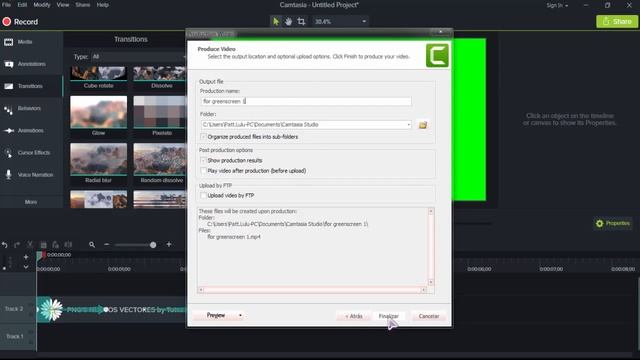Open the Folder path dropdown
This screenshot has width=640, height=360.
pos(408,124)
